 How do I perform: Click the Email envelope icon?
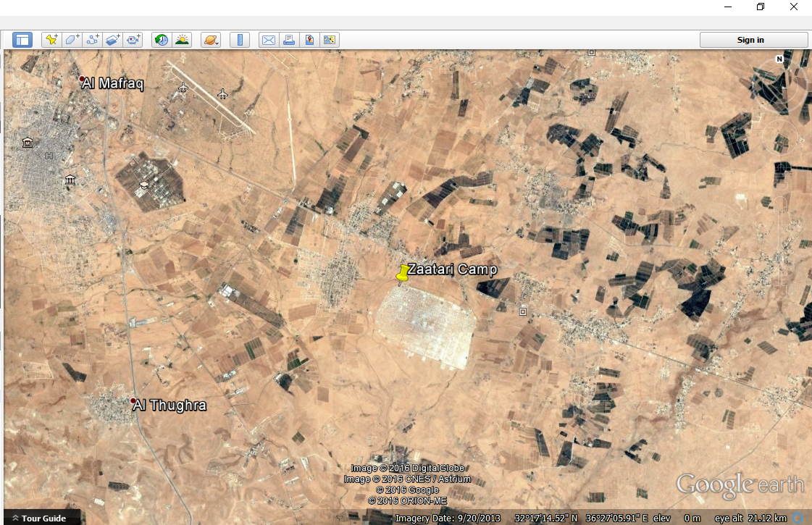268,40
